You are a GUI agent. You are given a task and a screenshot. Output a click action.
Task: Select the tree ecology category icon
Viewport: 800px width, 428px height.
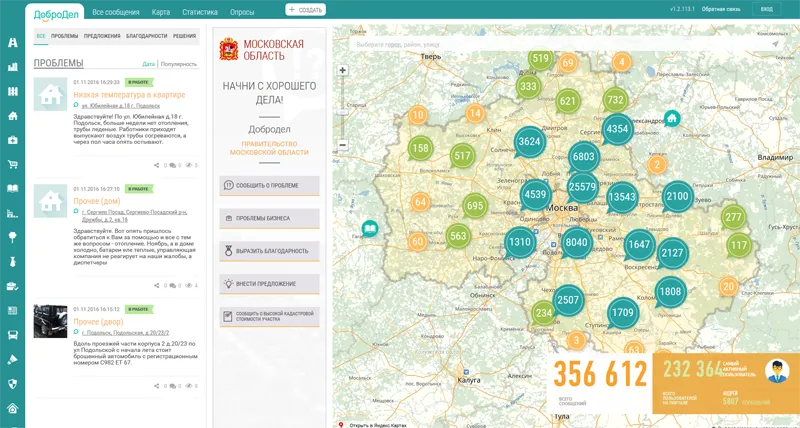(x=12, y=237)
